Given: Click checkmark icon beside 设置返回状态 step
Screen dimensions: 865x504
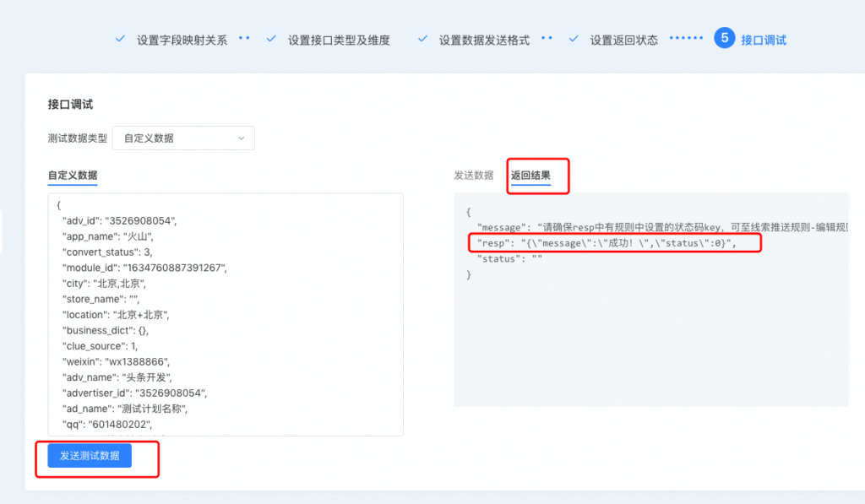Looking at the screenshot, I should [x=574, y=39].
